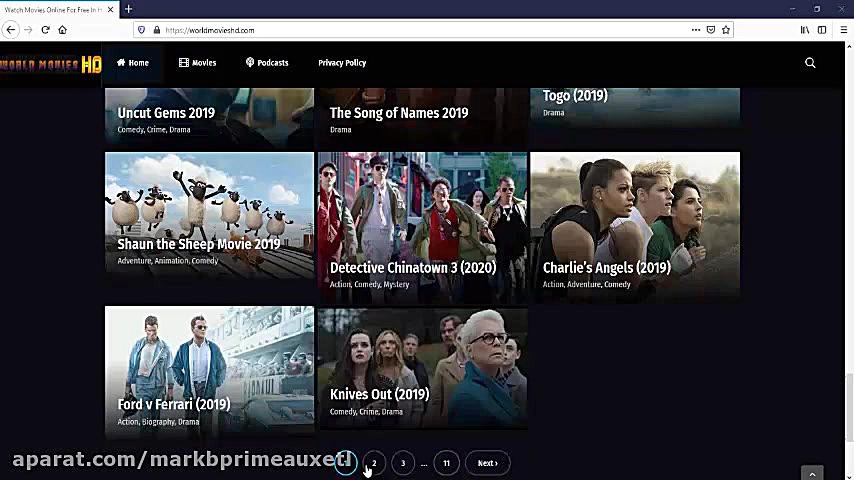Image resolution: width=854 pixels, height=480 pixels.
Task: Click the Next pagination button
Action: [487, 463]
